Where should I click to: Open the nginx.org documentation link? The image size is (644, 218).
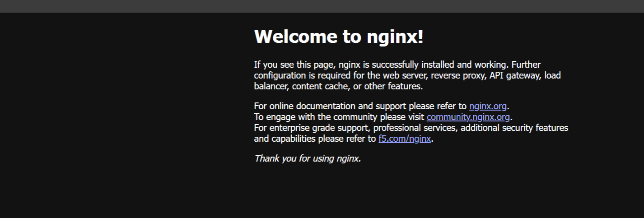pyautogui.click(x=488, y=107)
